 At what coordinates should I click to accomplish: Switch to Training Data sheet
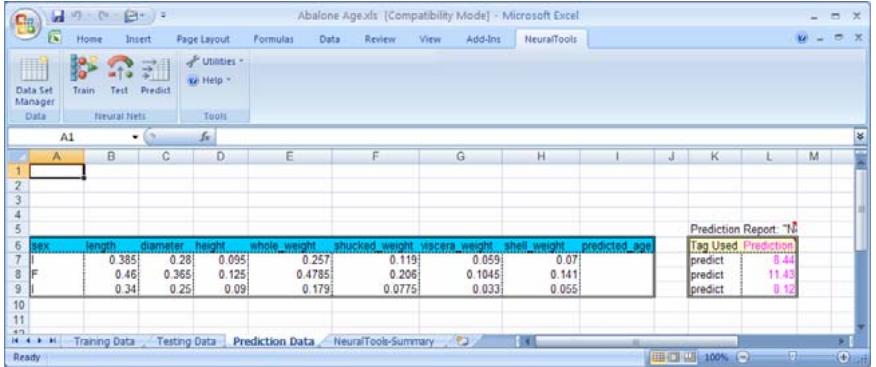point(104,341)
